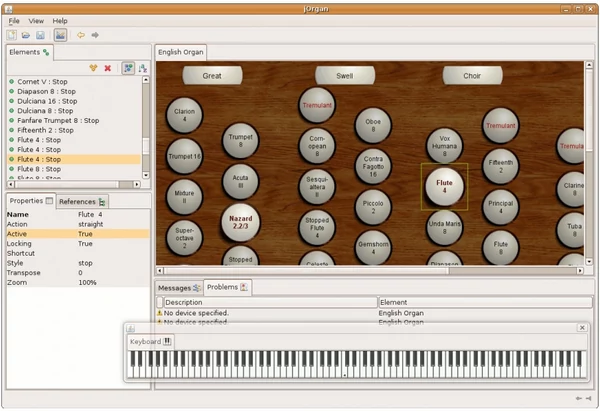Viewport: 600px width, 411px height.
Task: Toggle the Contra Fagotto 16 stop
Action: [373, 166]
